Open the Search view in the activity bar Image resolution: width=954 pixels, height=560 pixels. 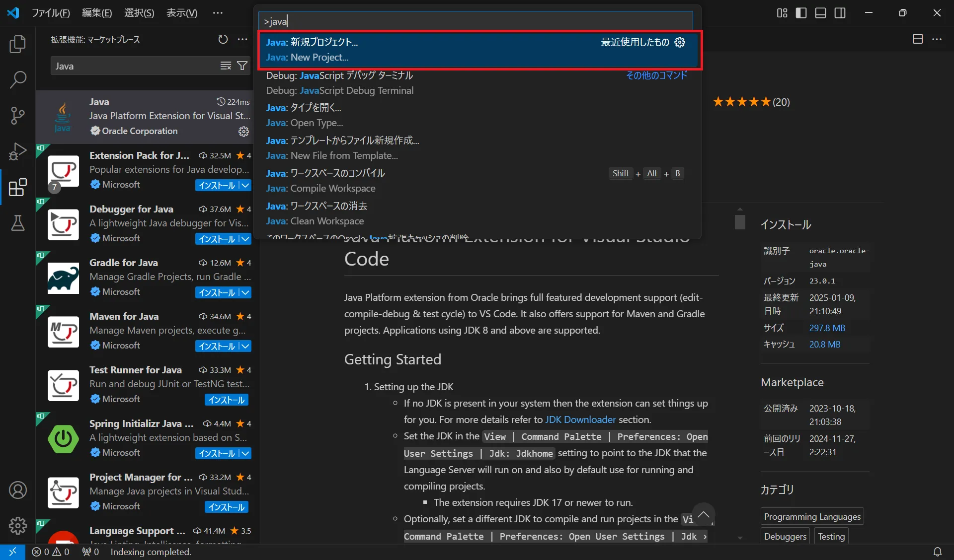click(18, 79)
